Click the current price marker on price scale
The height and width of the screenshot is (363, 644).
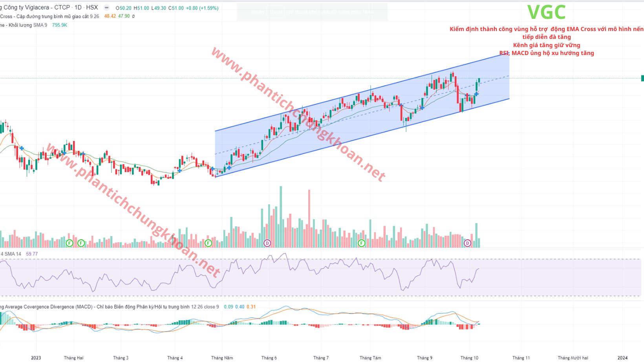tap(642, 78)
